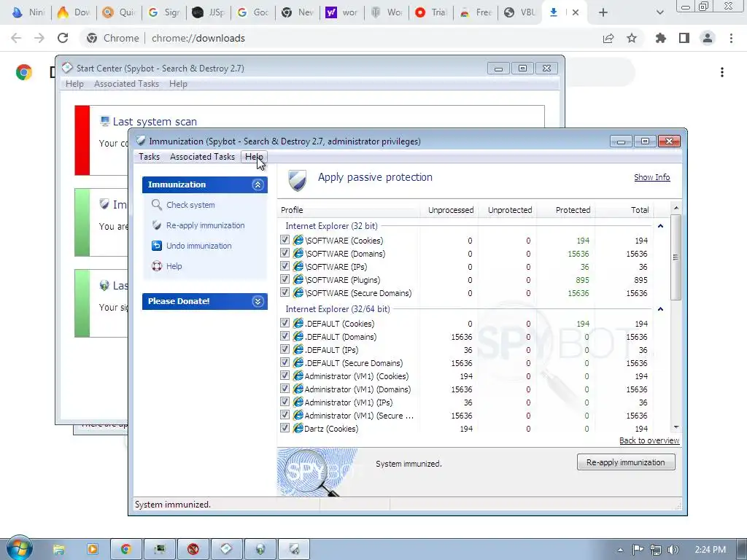Open the Chrome profile avatar icon
Viewport: 747px width, 560px height.
(x=708, y=38)
